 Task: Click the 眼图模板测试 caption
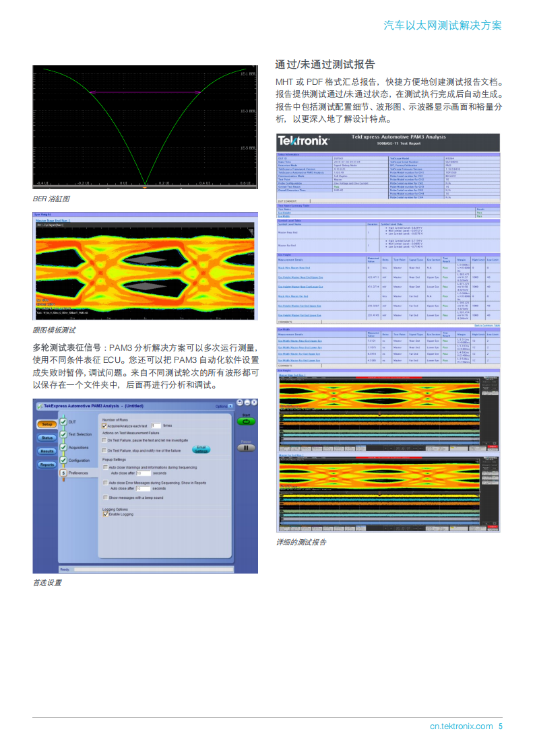pos(54,331)
